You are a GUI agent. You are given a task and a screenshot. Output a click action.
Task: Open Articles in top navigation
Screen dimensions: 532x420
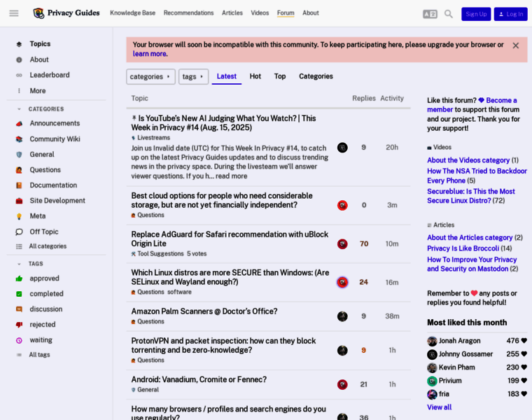point(232,13)
